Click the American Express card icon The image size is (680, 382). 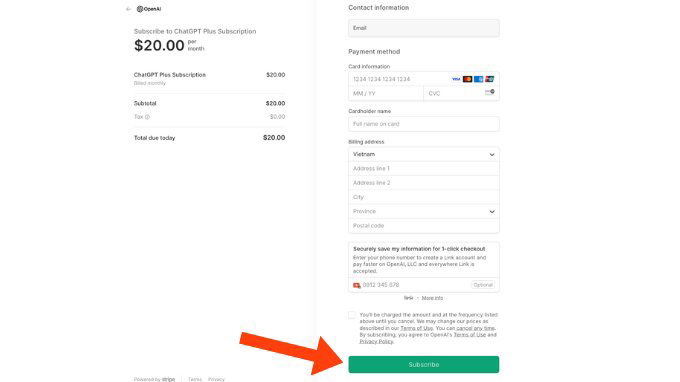click(478, 79)
